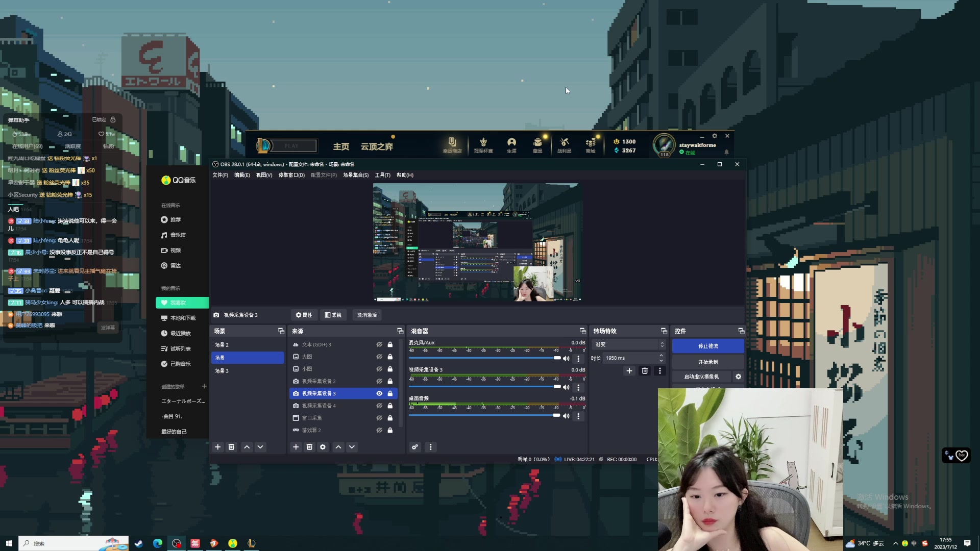Add a new scene with plus icon
This screenshot has height=551, width=980.
click(x=218, y=447)
